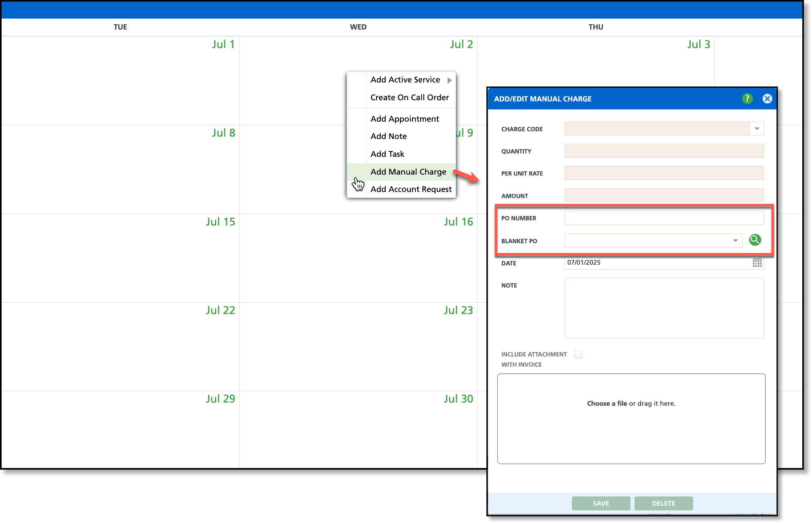
Task: Click into the Note text area
Action: [663, 308]
